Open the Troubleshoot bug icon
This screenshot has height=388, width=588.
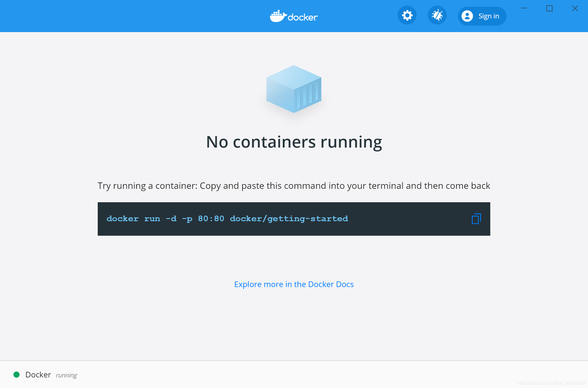click(x=437, y=15)
